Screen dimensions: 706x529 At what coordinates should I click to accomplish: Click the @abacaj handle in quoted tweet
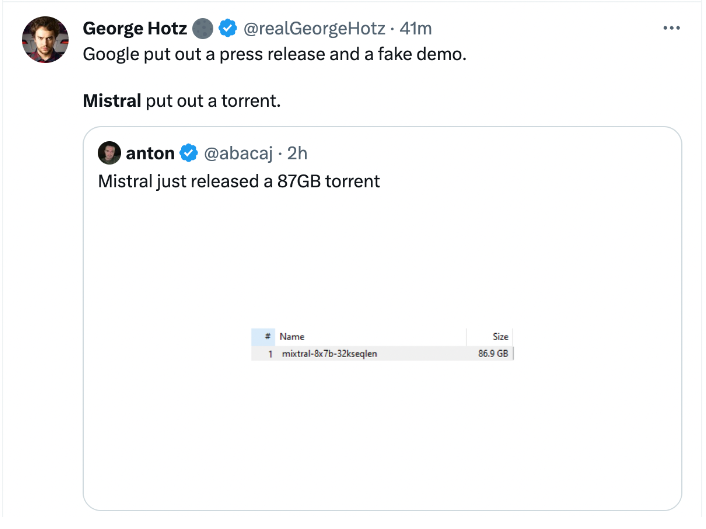(x=239, y=153)
